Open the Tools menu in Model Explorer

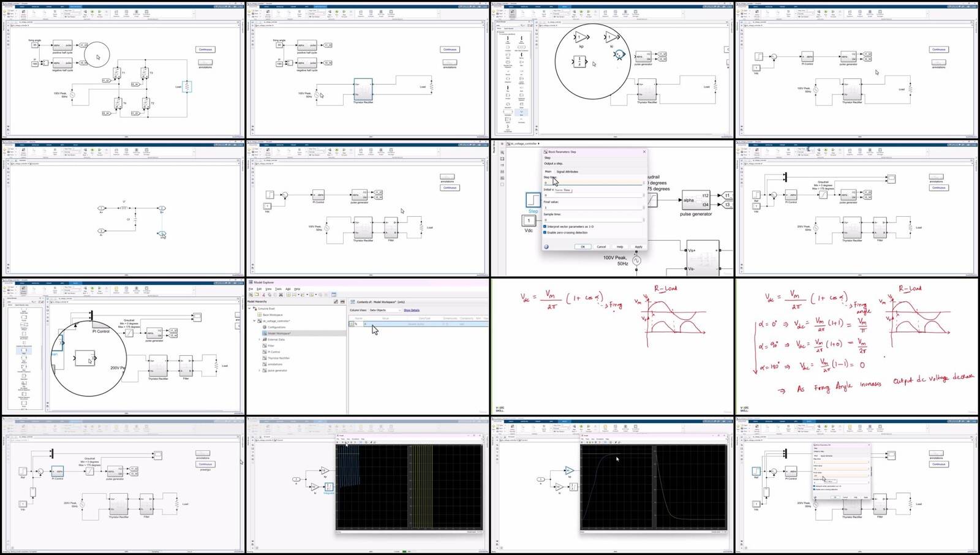pyautogui.click(x=278, y=289)
